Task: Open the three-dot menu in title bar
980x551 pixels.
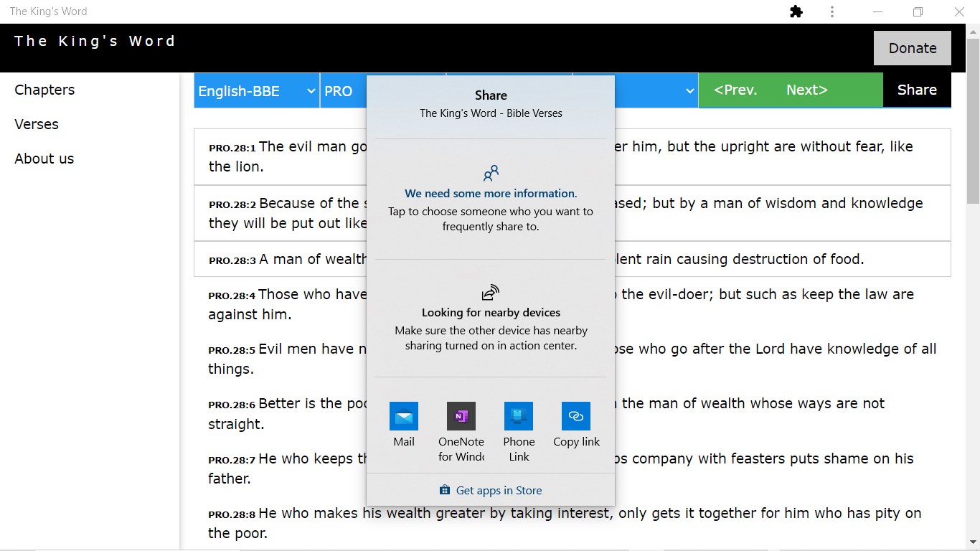Action: (832, 11)
